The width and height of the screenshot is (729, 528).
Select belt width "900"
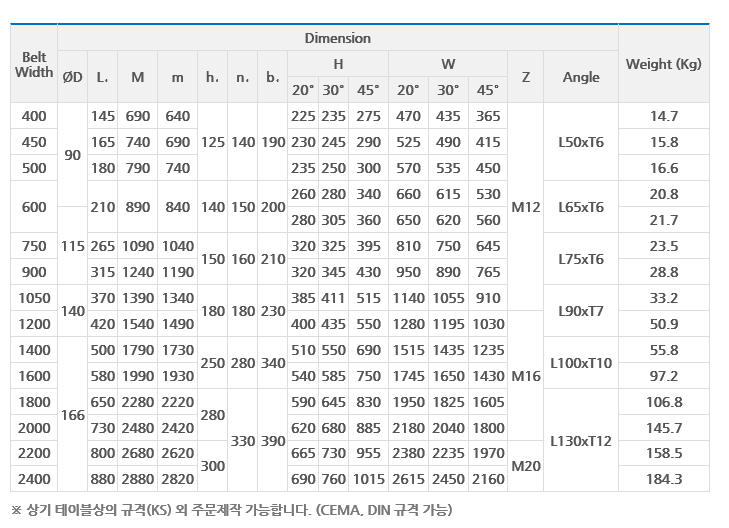(34, 272)
